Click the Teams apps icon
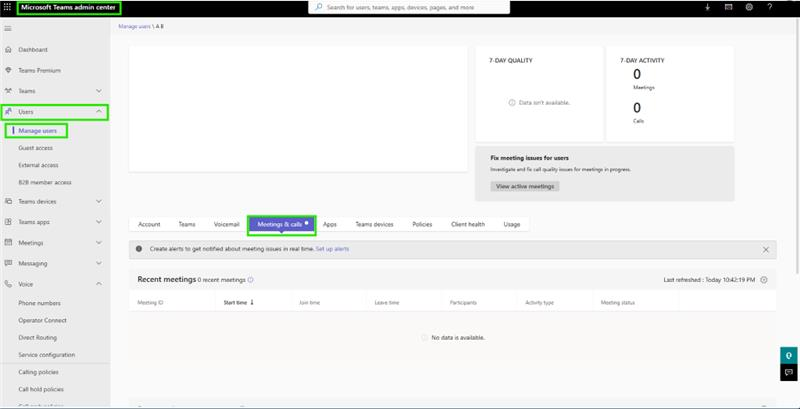Viewport: 800px width, 409px height. point(8,222)
